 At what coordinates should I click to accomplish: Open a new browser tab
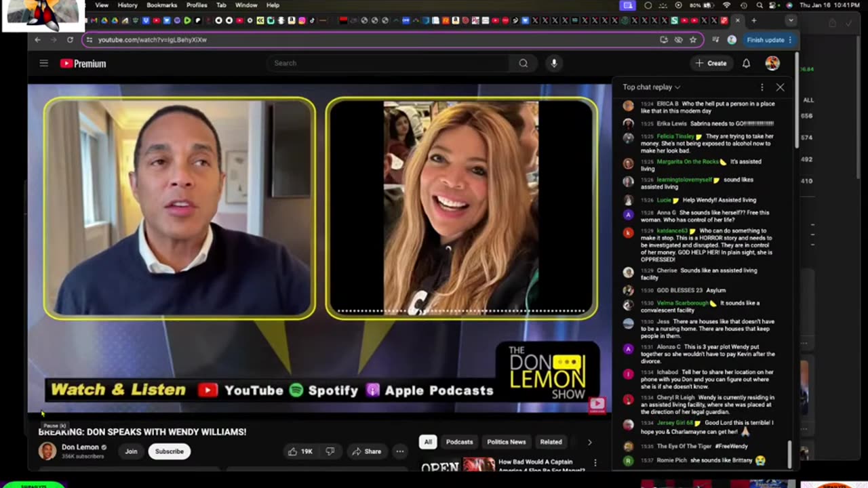point(753,20)
